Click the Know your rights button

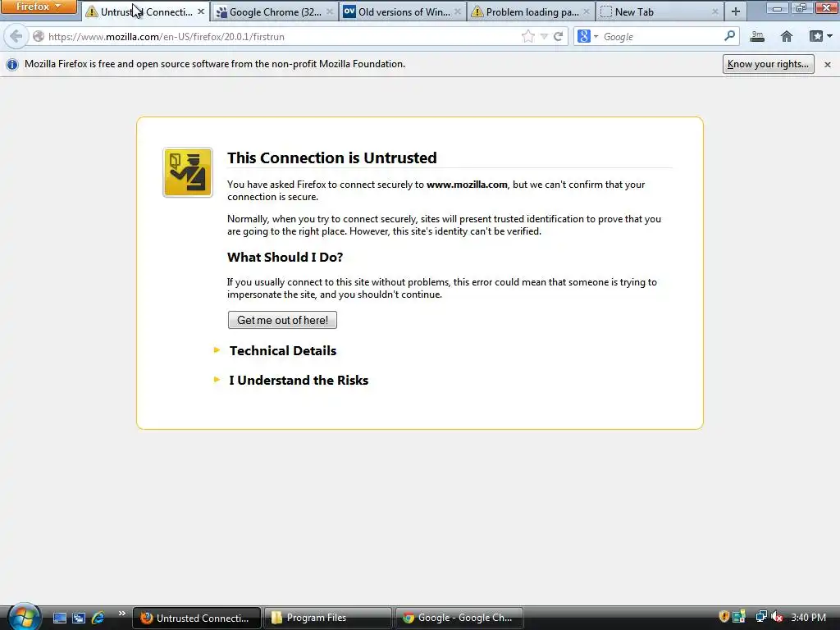click(768, 64)
